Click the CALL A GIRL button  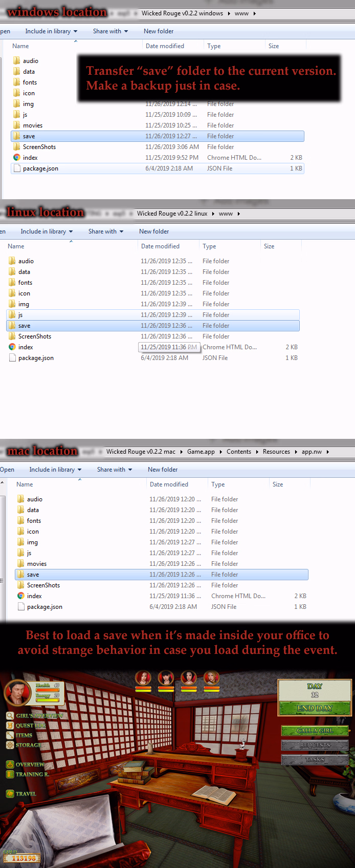pos(315,730)
